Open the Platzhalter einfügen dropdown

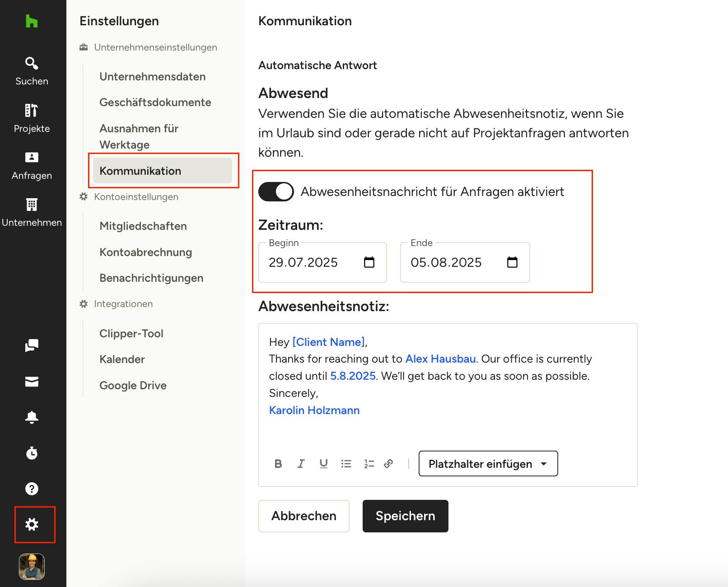pyautogui.click(x=488, y=464)
